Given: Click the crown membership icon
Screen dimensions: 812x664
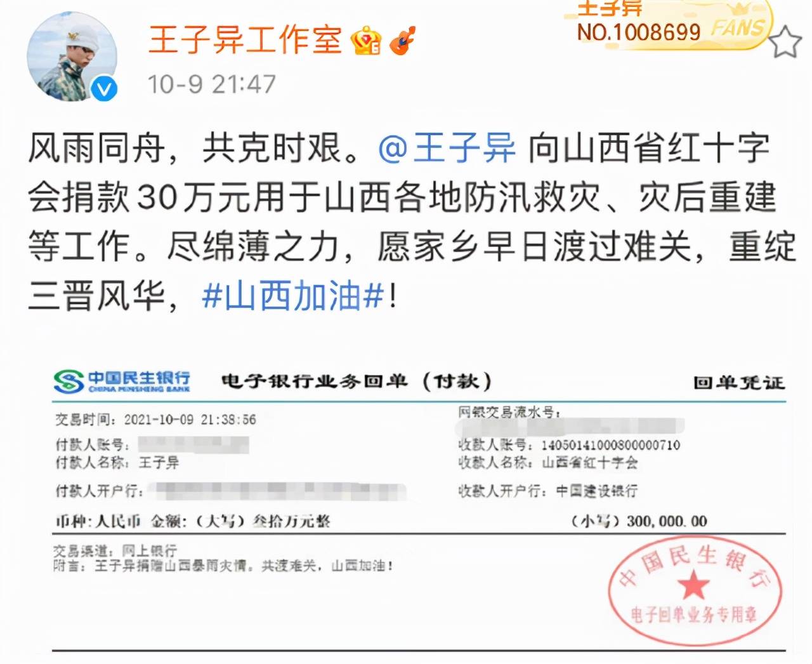Looking at the screenshot, I should click(x=366, y=41).
